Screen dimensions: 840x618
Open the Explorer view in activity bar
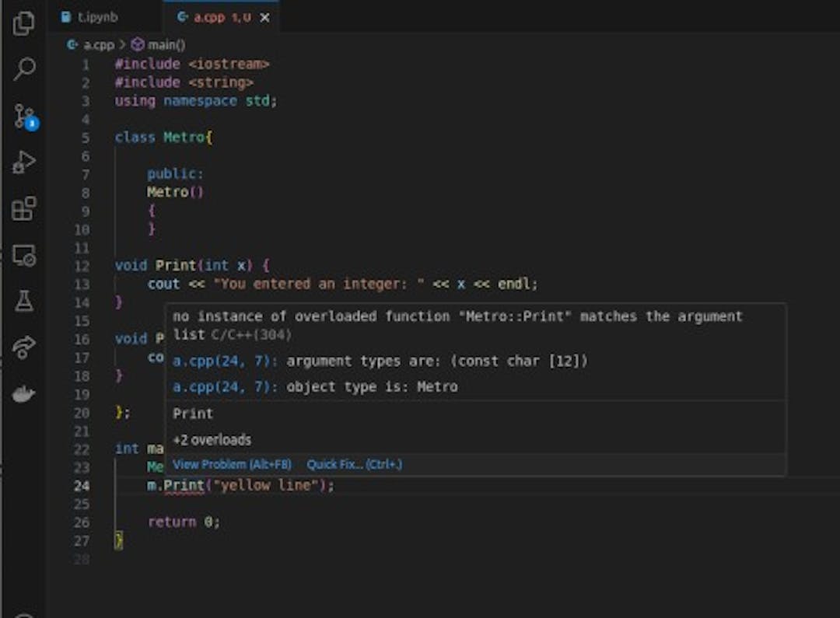point(24,23)
